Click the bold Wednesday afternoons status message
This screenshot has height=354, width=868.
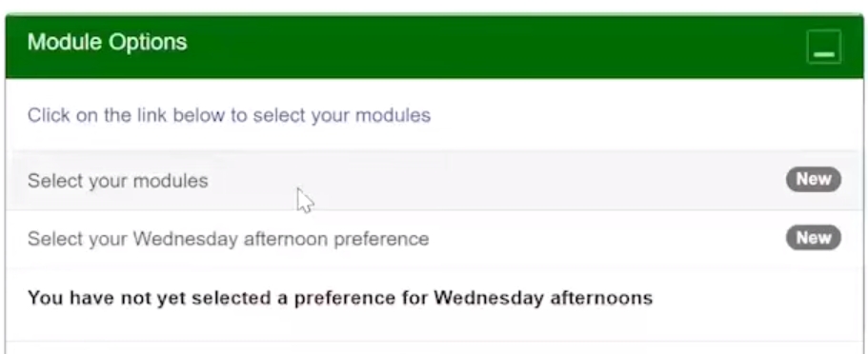pos(340,298)
